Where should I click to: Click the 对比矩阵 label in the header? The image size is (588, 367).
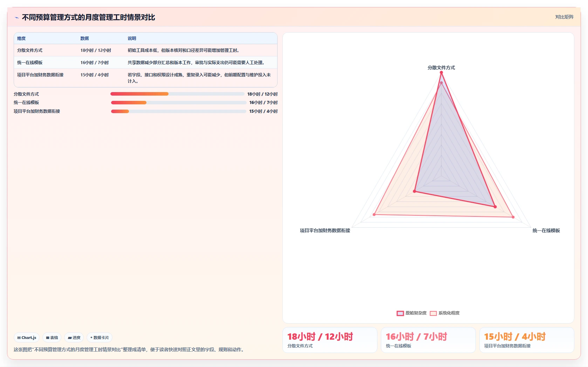point(564,17)
